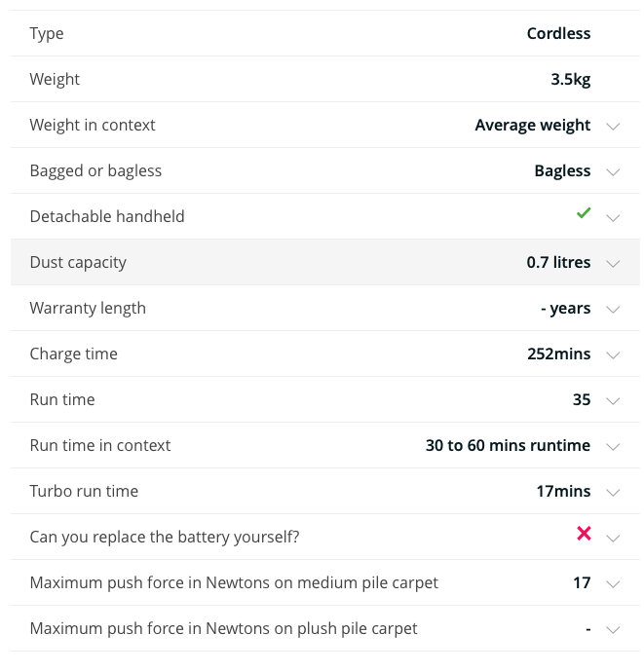Image resolution: width=644 pixels, height=671 pixels.
Task: Expand the Run time chevron
Action: pos(613,401)
